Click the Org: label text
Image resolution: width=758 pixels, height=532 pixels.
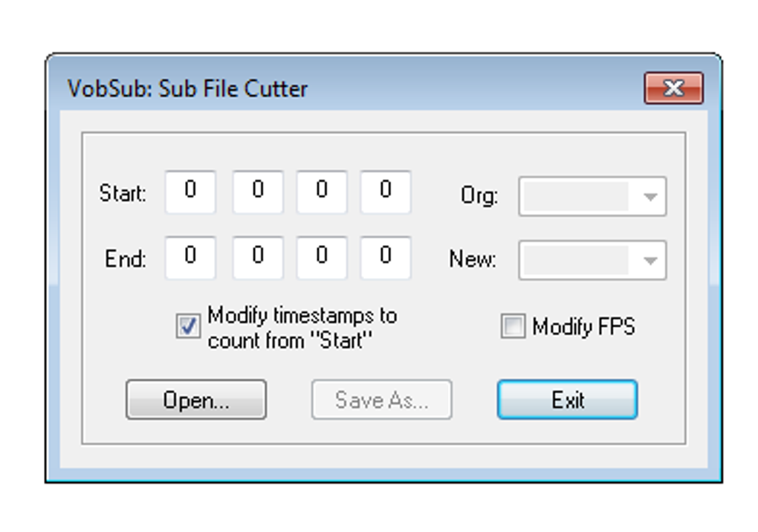pyautogui.click(x=479, y=197)
